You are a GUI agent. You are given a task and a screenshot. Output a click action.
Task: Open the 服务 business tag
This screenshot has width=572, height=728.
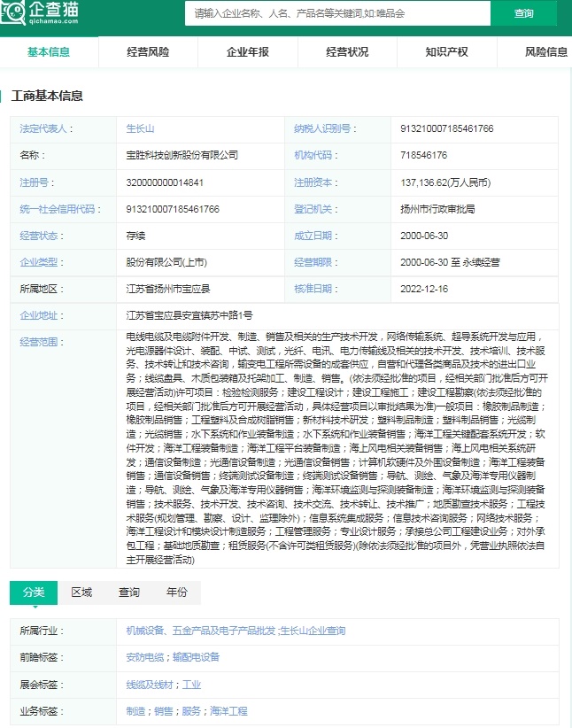click(x=191, y=711)
